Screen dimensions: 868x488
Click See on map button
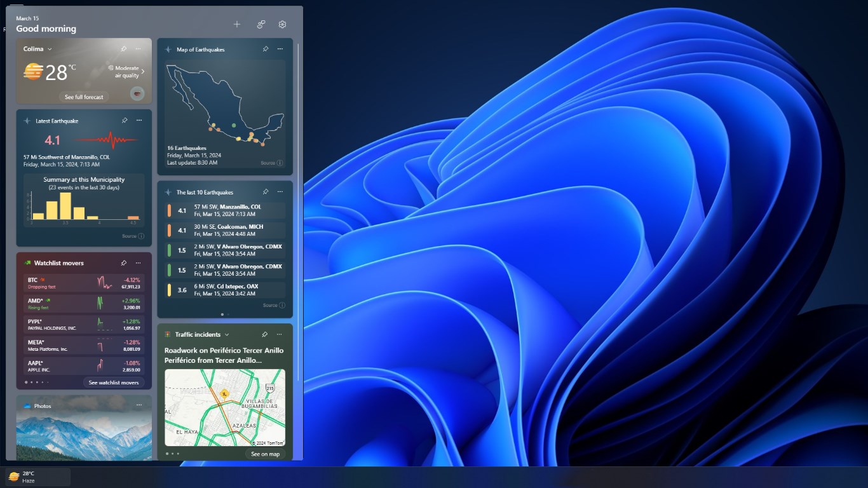[265, 454]
